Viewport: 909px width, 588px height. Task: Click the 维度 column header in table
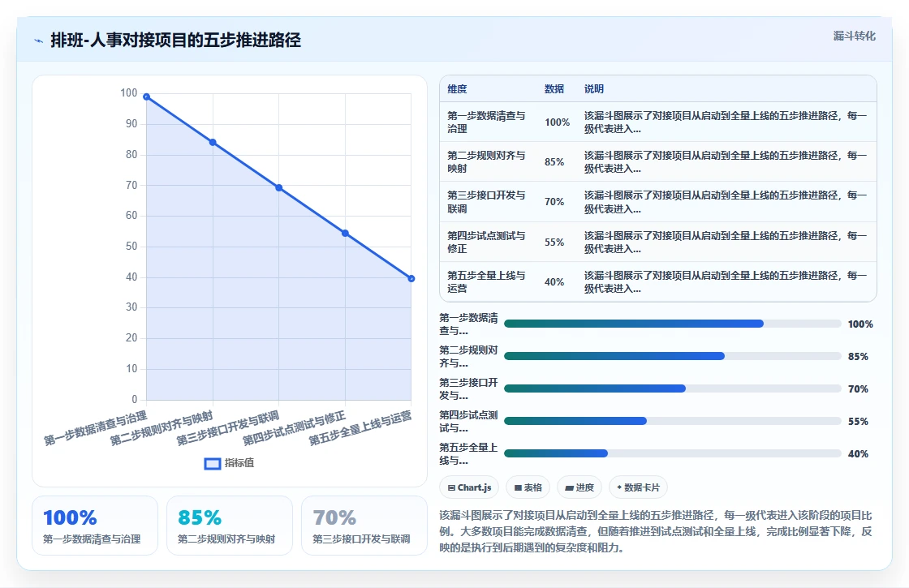(457, 89)
